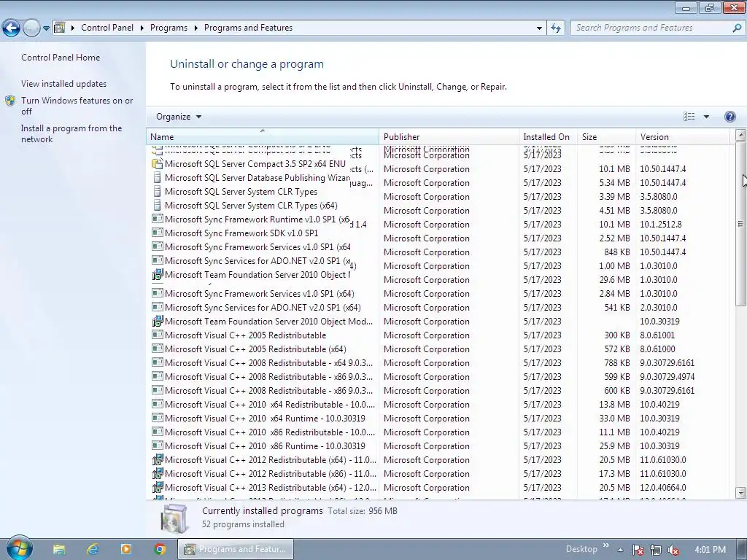
Task: Open the view options dropdown arrow
Action: coord(706,117)
